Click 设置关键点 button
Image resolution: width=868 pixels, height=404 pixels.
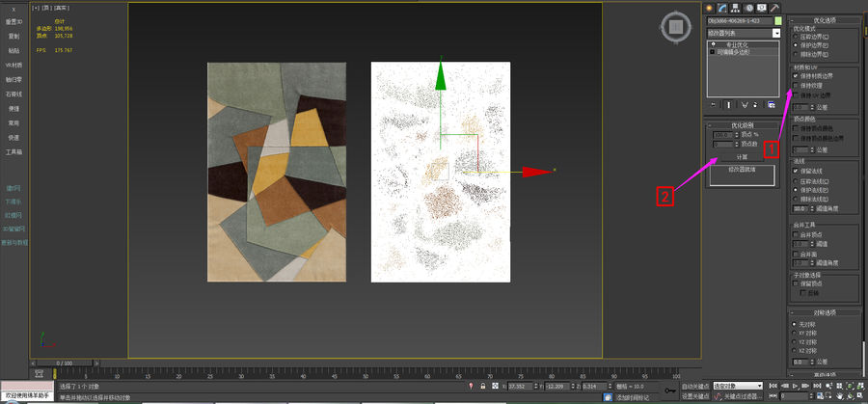point(695,396)
